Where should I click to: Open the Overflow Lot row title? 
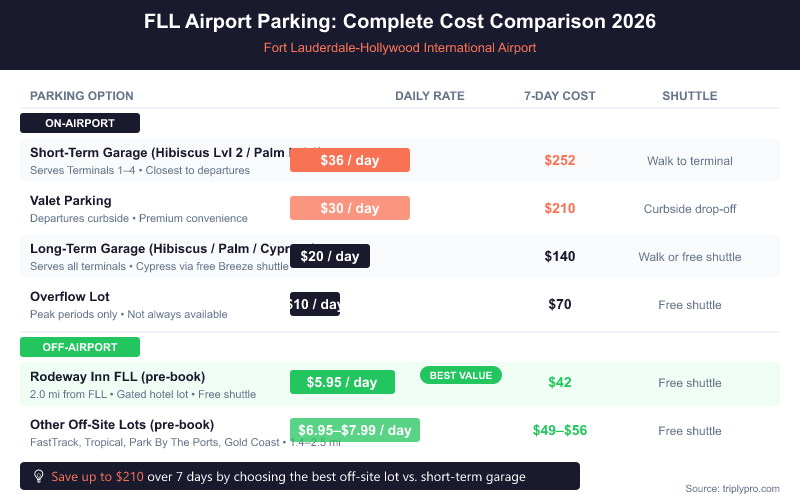[70, 297]
